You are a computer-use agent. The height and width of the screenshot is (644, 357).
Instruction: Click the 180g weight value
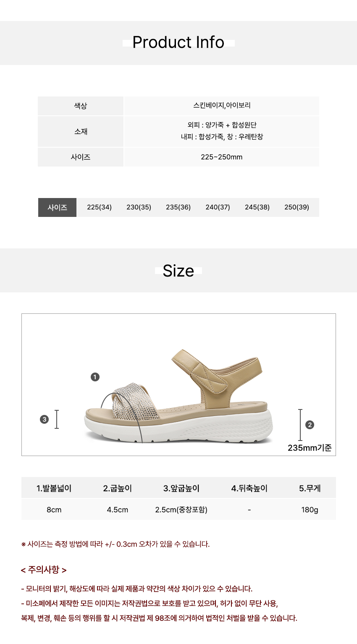310,510
